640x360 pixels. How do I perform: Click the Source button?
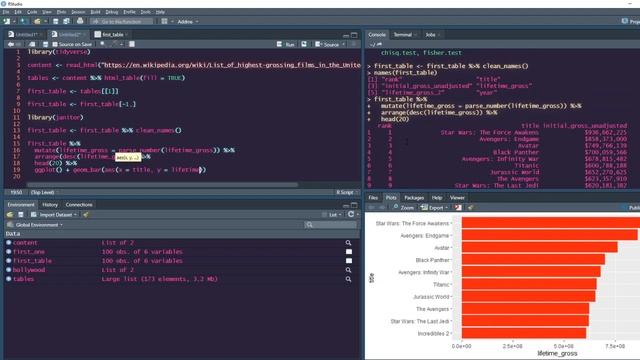[x=327, y=44]
